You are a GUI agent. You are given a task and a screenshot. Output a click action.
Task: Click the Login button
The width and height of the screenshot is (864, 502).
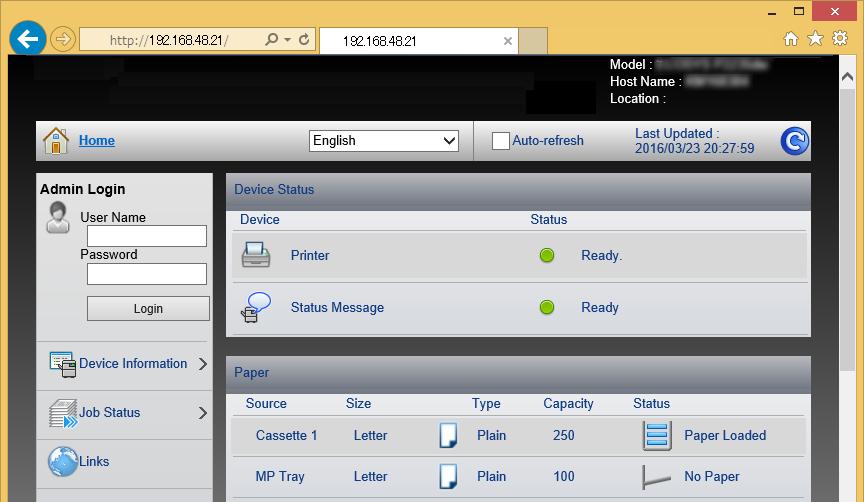coord(148,309)
